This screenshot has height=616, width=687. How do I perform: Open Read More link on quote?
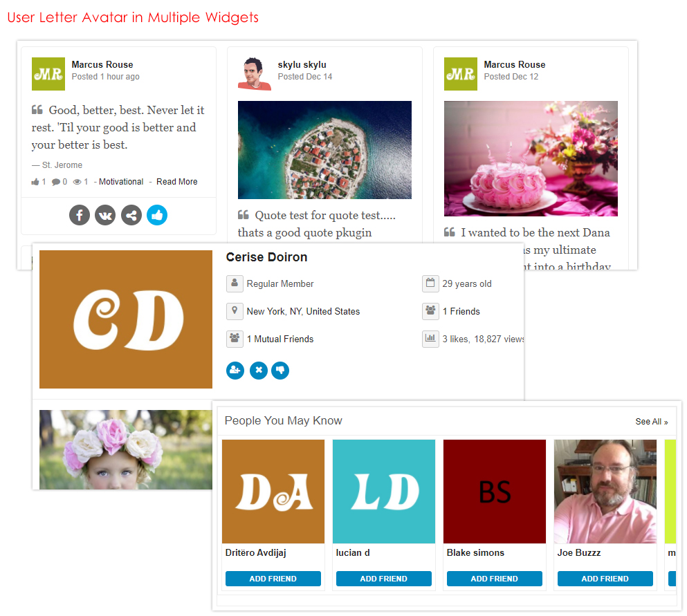tap(177, 182)
